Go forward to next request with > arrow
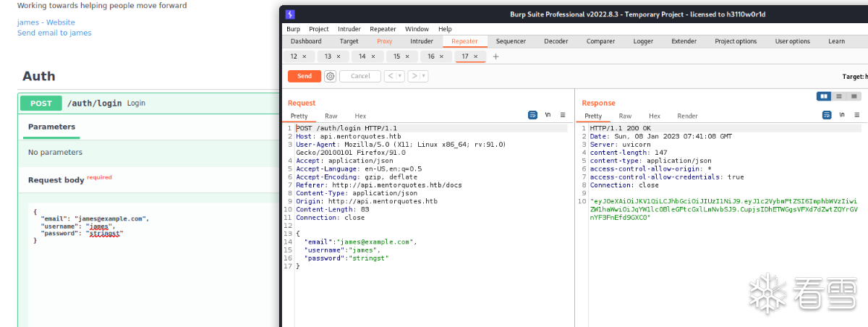 [414, 76]
